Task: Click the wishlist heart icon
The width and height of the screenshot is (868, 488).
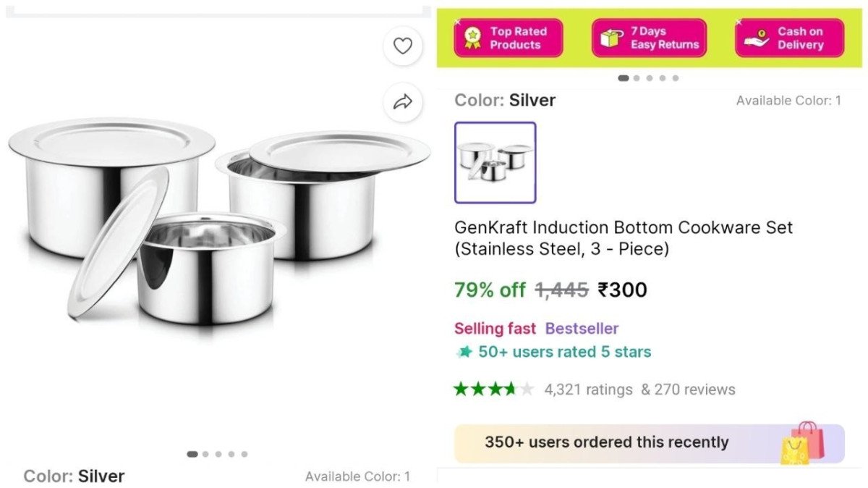Action: [x=402, y=45]
